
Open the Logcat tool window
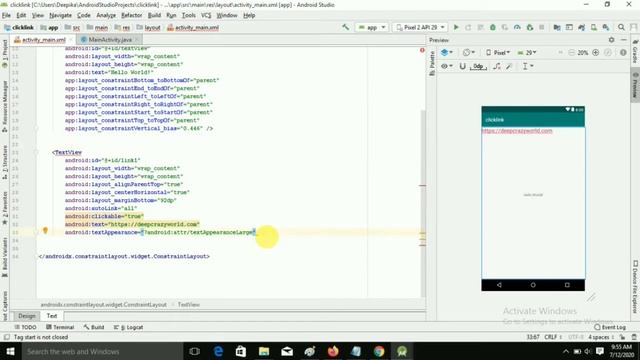tap(129, 327)
